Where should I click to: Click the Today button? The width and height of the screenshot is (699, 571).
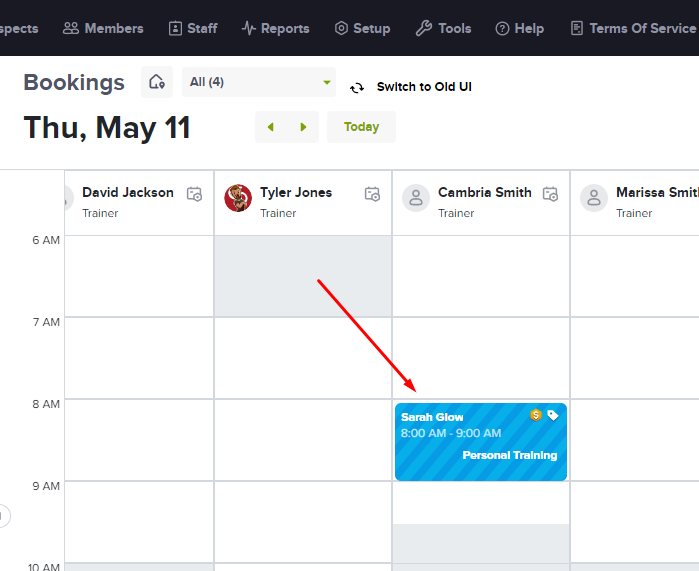point(362,127)
